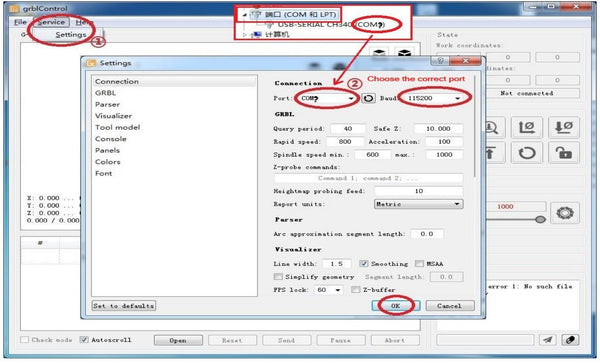
Task: Enable the Z-buffer checkbox
Action: tap(356, 290)
